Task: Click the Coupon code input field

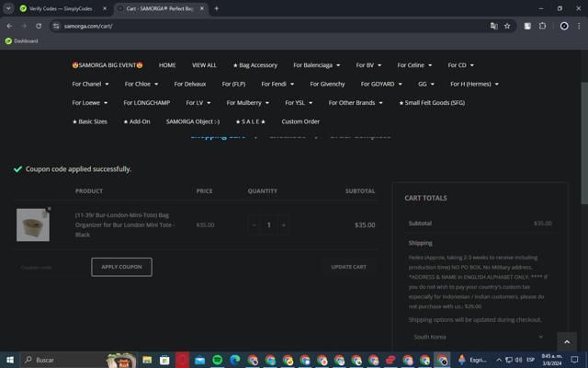Action: click(52, 267)
